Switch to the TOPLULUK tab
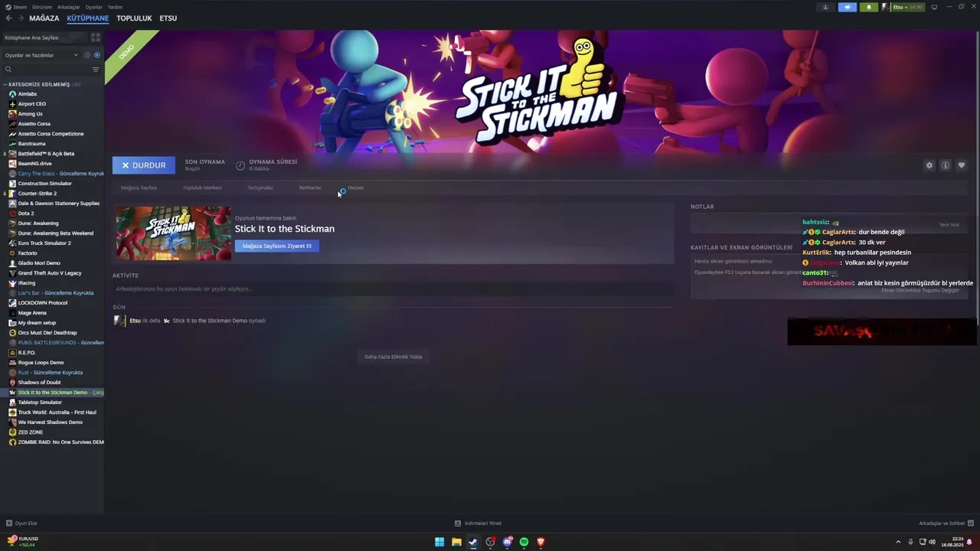980x551 pixels. click(x=134, y=18)
